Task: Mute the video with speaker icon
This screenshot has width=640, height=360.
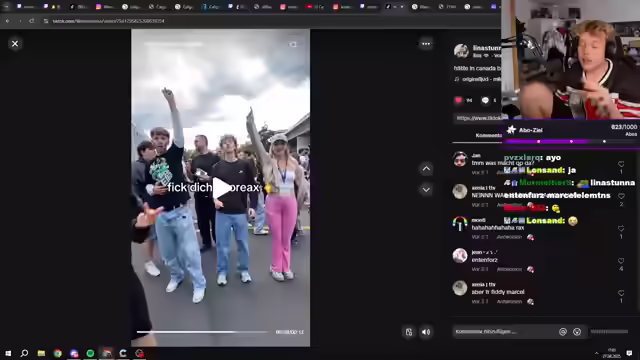Action: point(426,332)
